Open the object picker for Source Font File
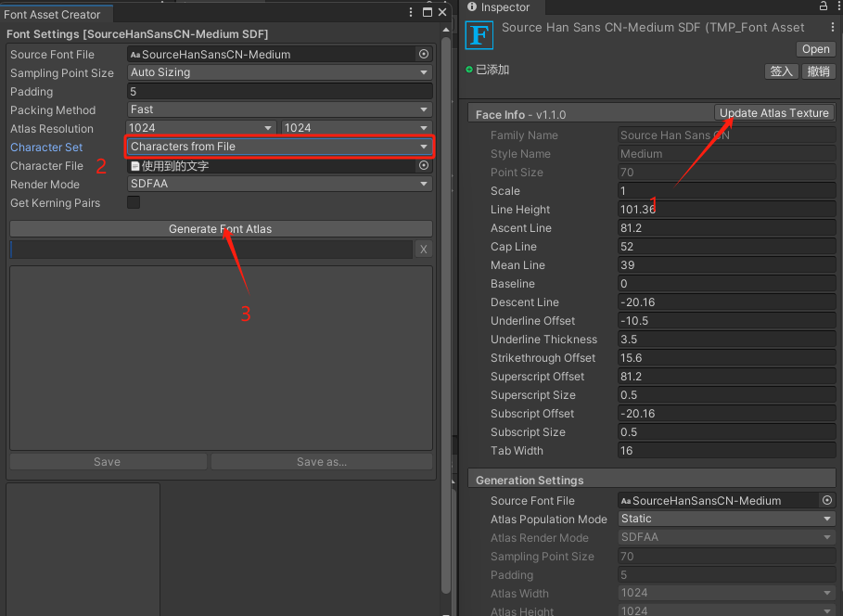 424,54
